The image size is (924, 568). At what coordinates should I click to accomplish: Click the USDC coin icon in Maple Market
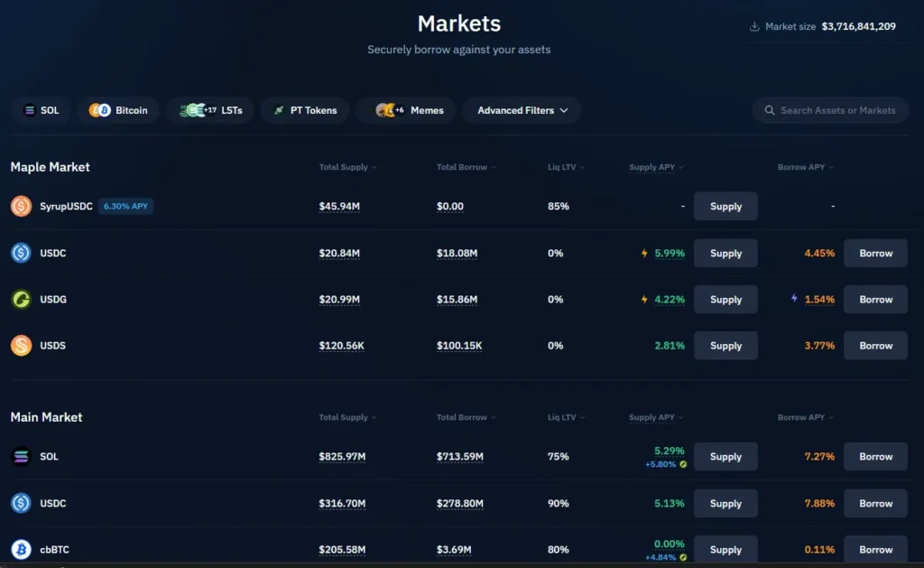22,253
